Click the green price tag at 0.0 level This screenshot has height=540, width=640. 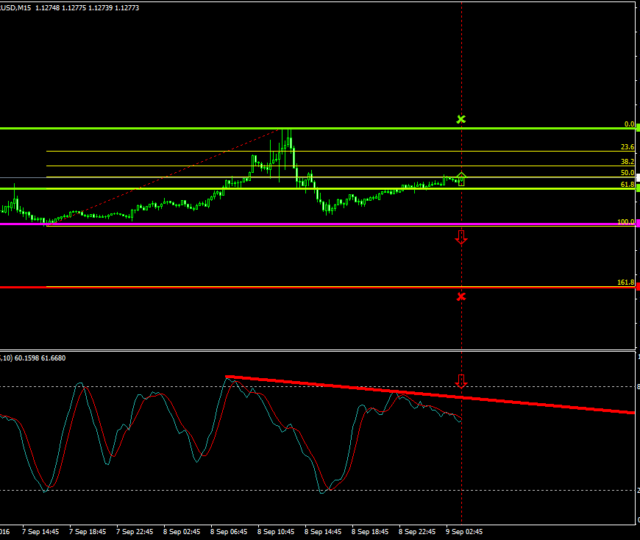[x=637, y=128]
